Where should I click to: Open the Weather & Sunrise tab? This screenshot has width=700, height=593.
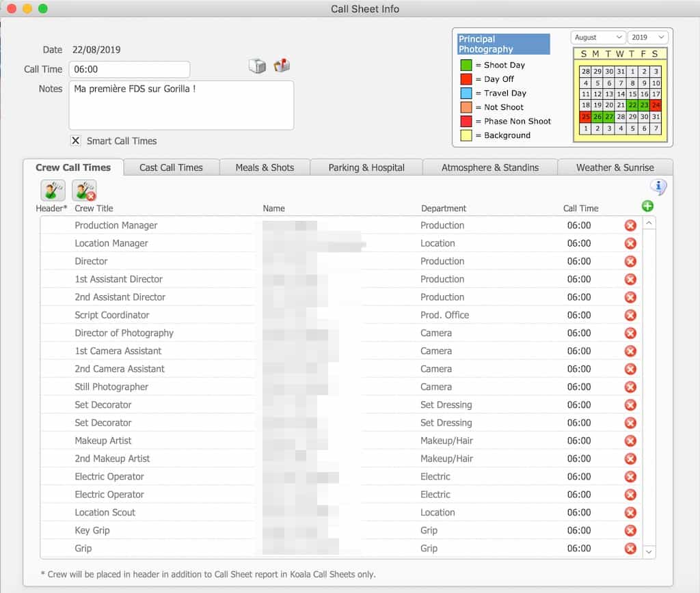click(615, 167)
